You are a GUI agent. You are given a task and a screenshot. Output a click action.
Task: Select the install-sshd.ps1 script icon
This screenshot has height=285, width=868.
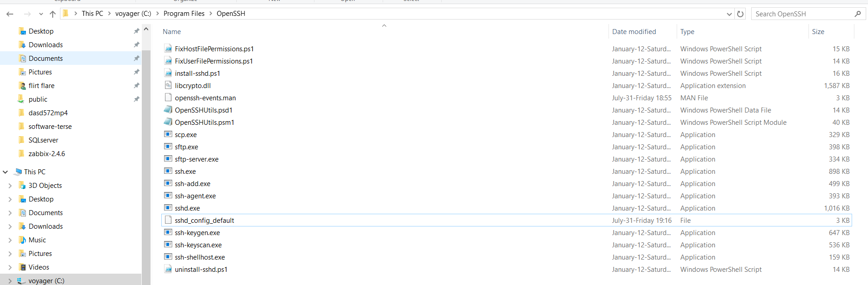pos(168,73)
